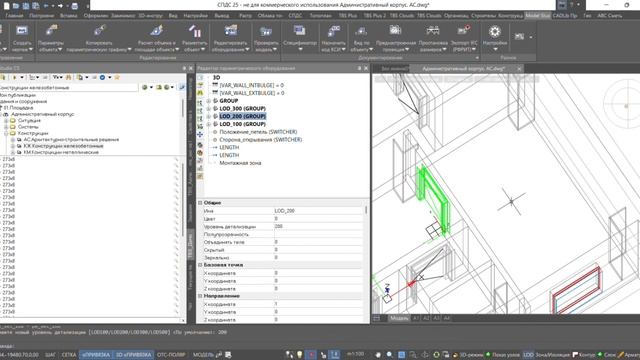Open the Конструкции железобетонные combo box

pos(69,87)
